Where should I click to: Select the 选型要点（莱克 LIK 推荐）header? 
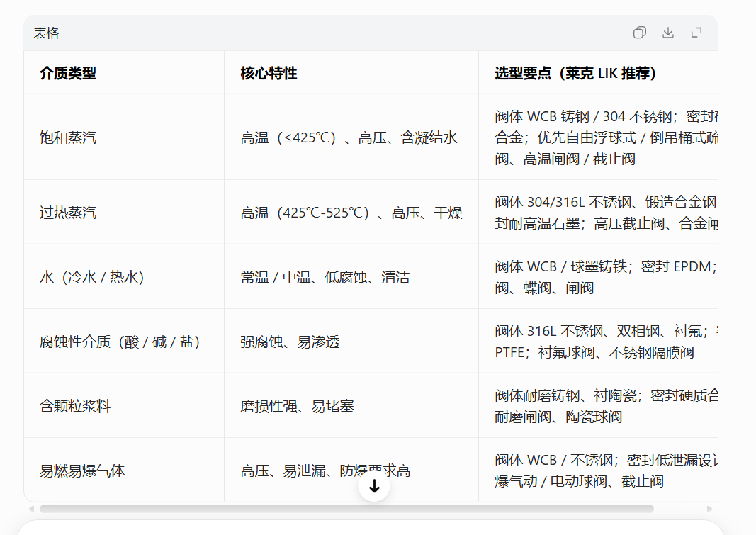coord(598,73)
